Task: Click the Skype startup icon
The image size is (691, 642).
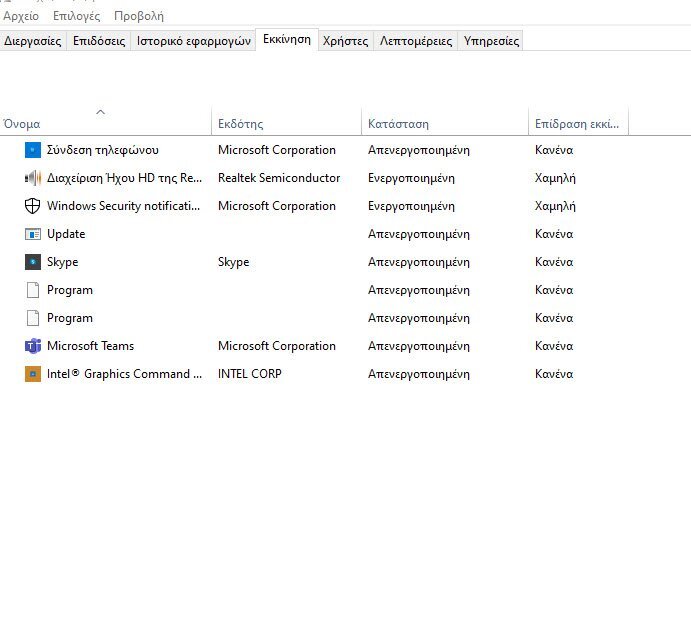Action: coord(33,262)
